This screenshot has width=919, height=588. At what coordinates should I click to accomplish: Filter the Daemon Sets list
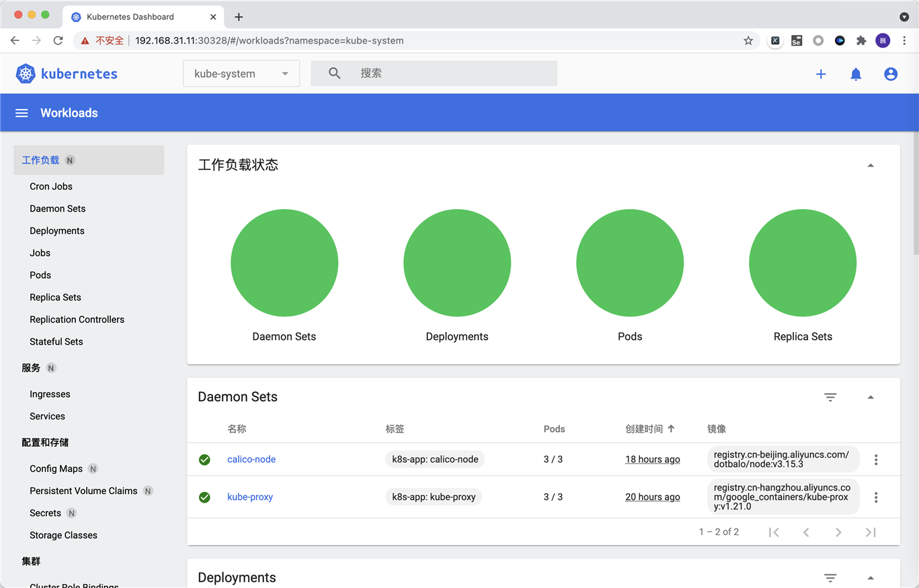830,397
